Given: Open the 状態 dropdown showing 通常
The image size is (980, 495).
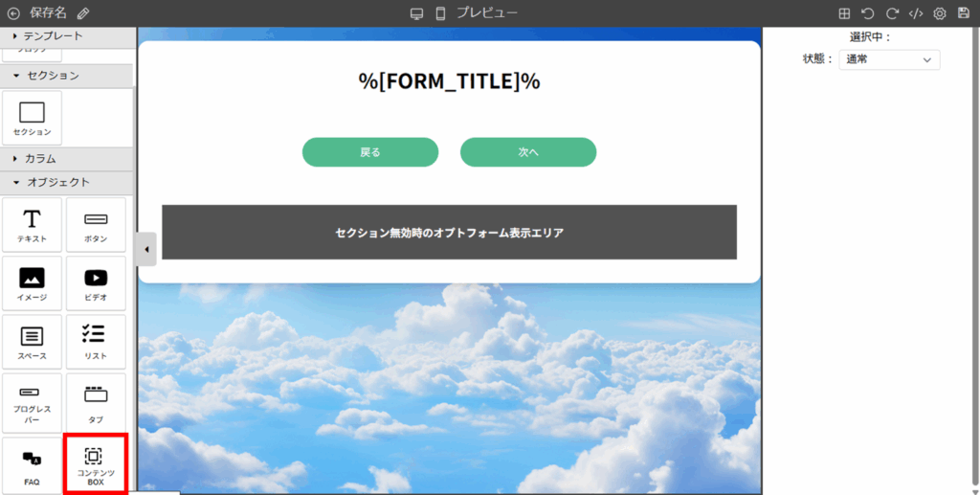Looking at the screenshot, I should pos(889,59).
